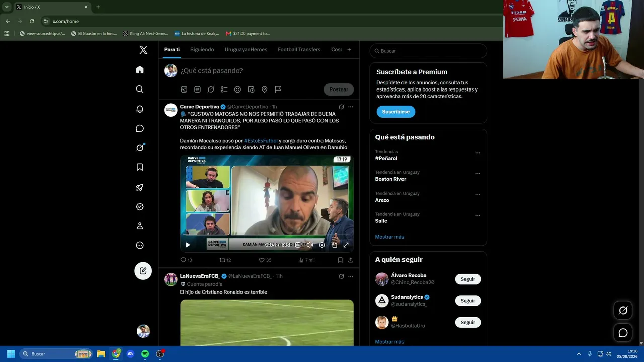
Task: Open the More circle icon in the sidebar
Action: (140, 245)
